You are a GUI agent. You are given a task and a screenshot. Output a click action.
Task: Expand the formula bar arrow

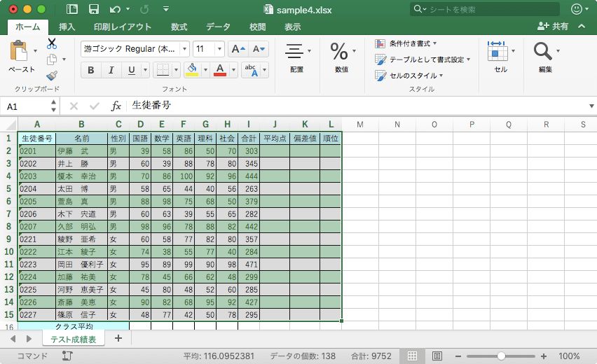[x=591, y=106]
